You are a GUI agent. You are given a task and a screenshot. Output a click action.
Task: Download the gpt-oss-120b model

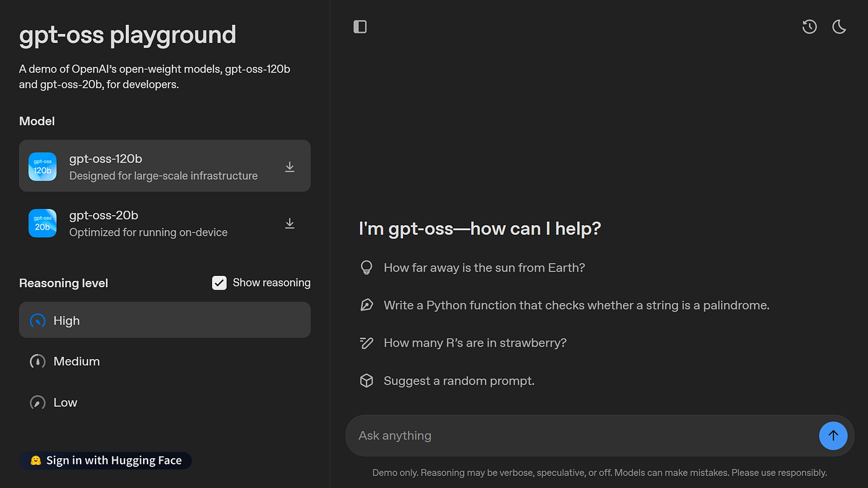[290, 167]
